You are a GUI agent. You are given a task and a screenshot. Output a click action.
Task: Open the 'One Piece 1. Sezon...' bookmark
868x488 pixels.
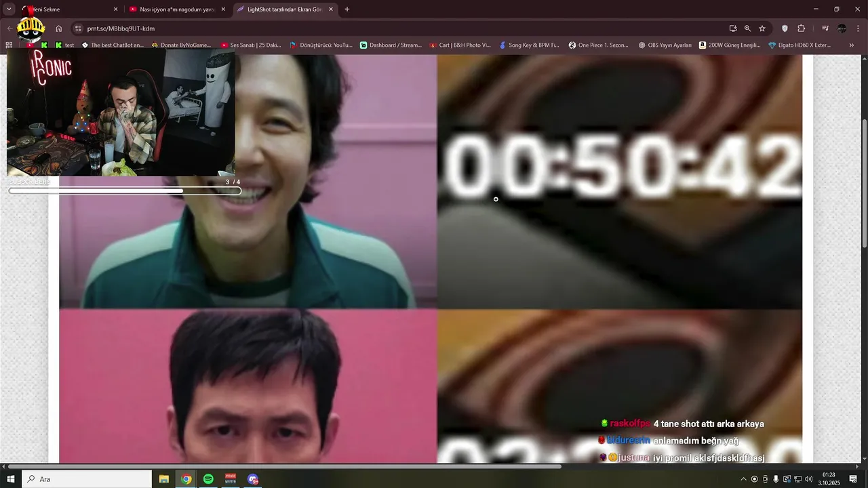pos(599,45)
